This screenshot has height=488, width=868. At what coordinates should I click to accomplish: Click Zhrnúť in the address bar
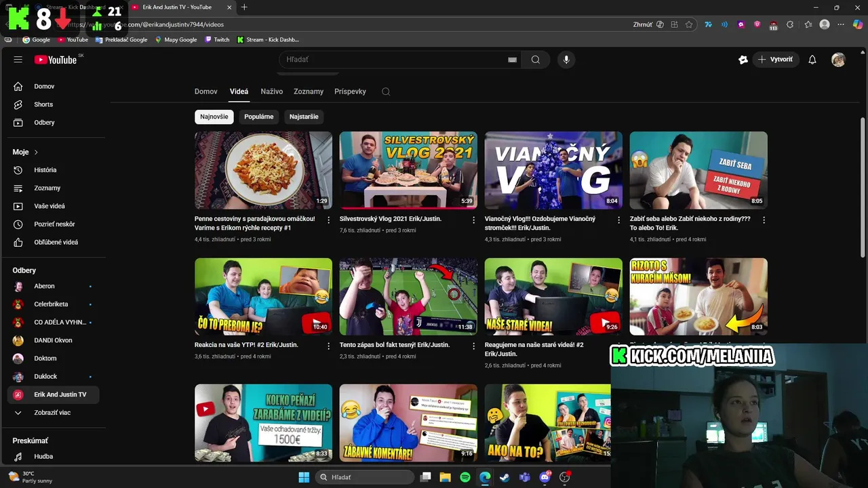click(x=648, y=24)
